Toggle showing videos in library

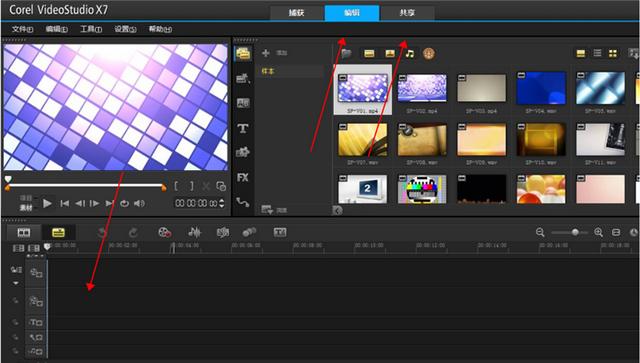pyautogui.click(x=369, y=53)
